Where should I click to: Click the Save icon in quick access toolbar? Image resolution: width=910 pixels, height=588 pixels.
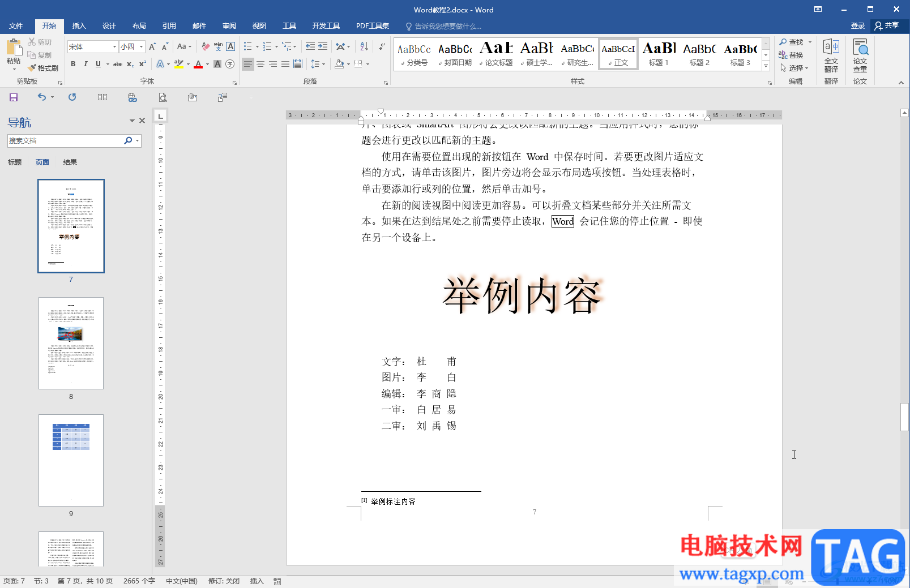click(14, 97)
